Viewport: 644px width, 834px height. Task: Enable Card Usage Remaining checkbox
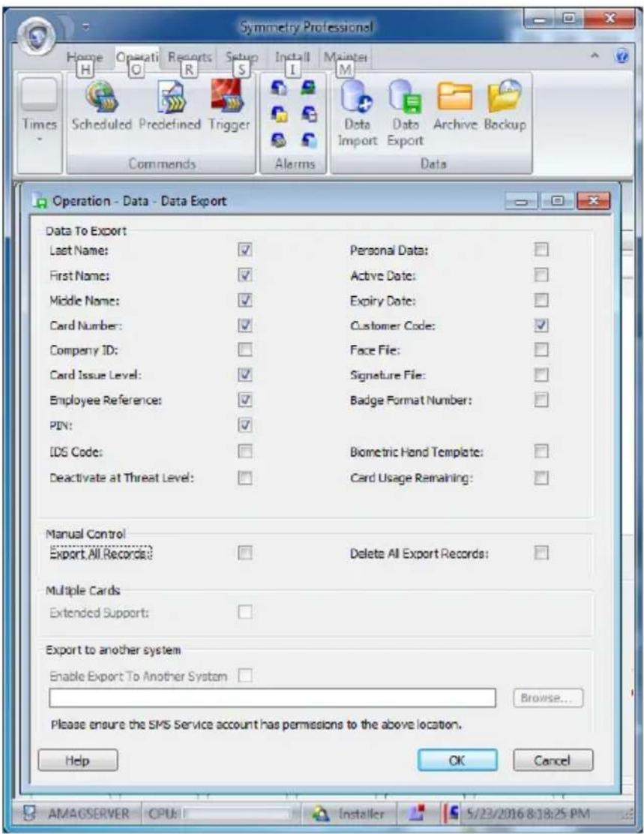541,478
